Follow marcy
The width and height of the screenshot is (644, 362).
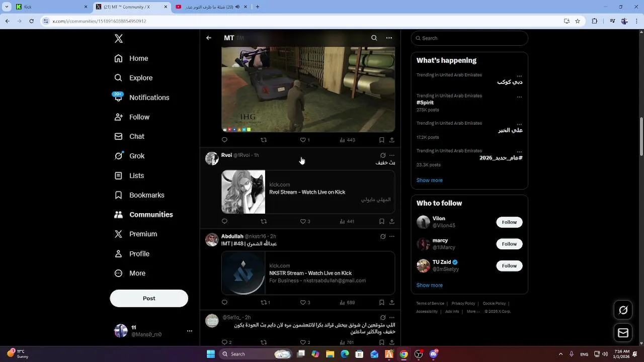(509, 244)
